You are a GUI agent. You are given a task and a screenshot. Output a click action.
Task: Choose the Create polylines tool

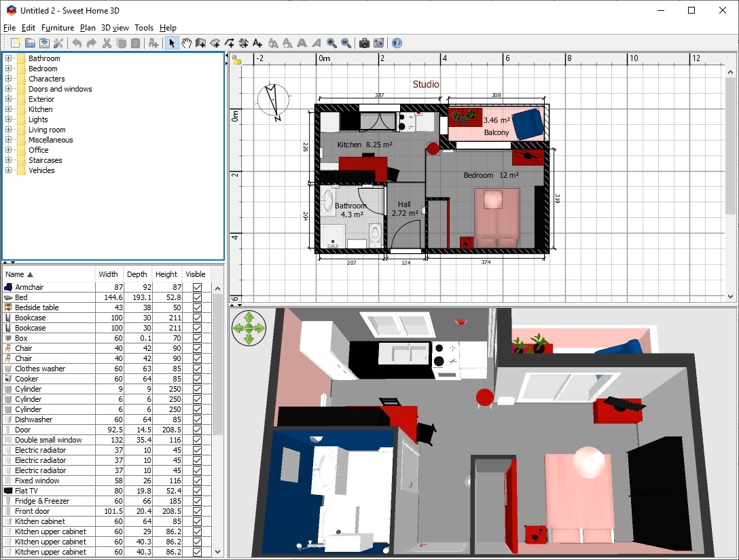[229, 43]
